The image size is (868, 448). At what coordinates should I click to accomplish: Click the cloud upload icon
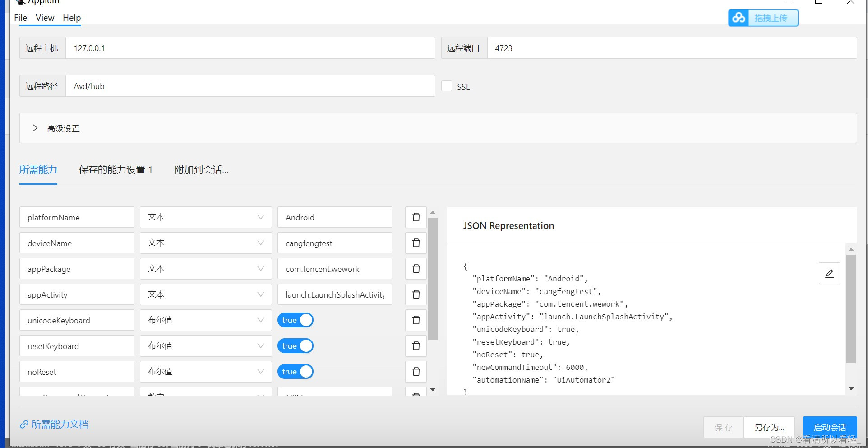[x=739, y=18]
